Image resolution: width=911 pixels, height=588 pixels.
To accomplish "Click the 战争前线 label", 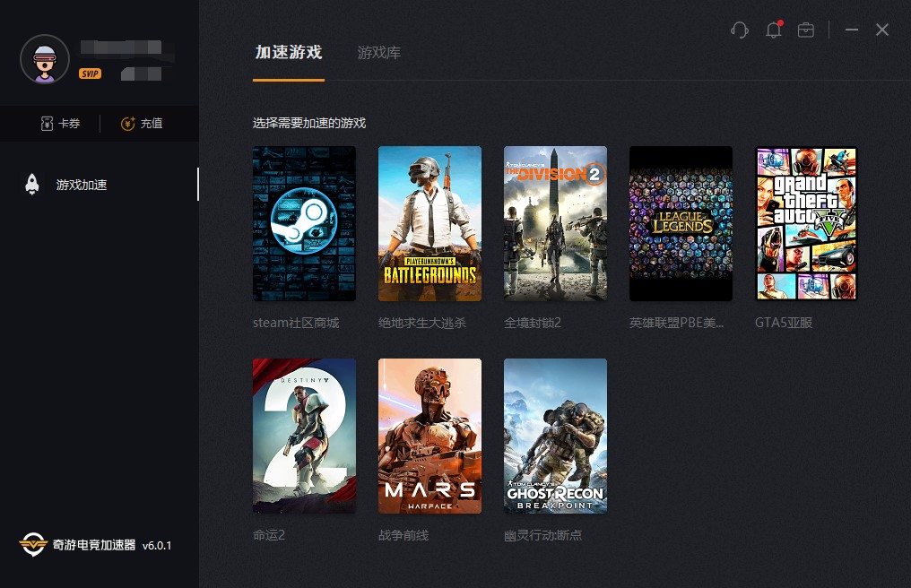I will tap(403, 535).
